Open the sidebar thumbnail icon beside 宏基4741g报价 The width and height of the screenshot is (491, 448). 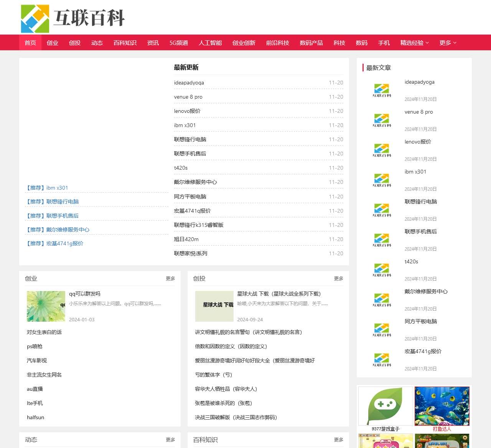[382, 360]
